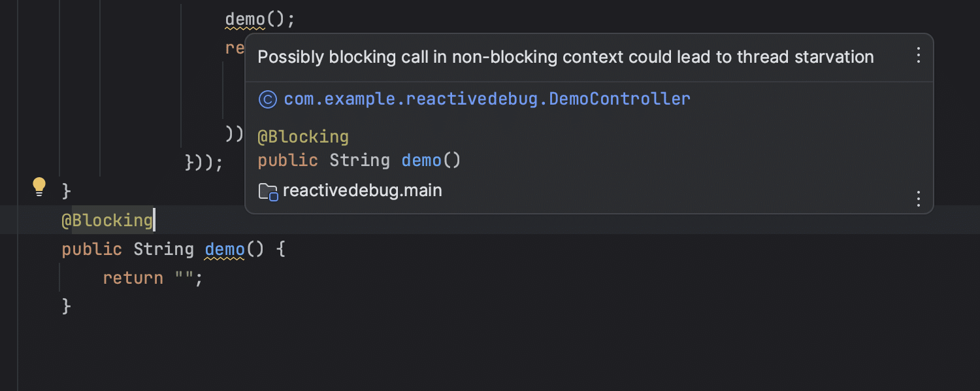Click the yellow lightbulb quick-fix icon
Image resolution: width=980 pixels, height=391 pixels.
pos(39,187)
